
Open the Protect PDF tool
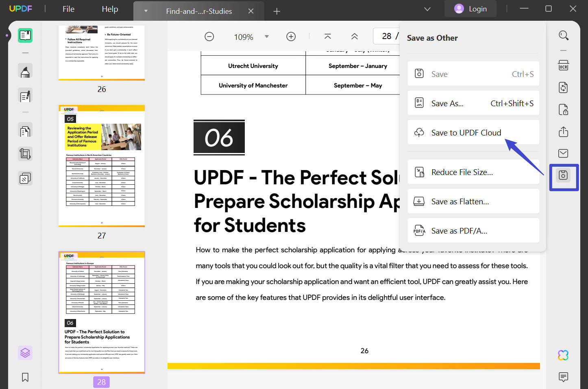(x=564, y=110)
